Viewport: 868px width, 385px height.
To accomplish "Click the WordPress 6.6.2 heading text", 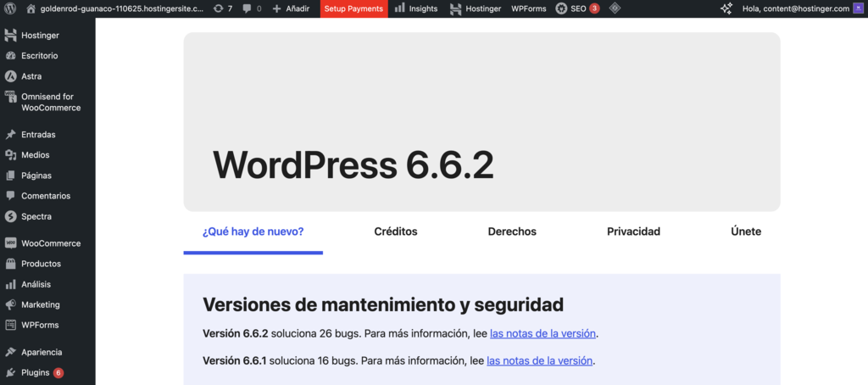I will coord(353,165).
